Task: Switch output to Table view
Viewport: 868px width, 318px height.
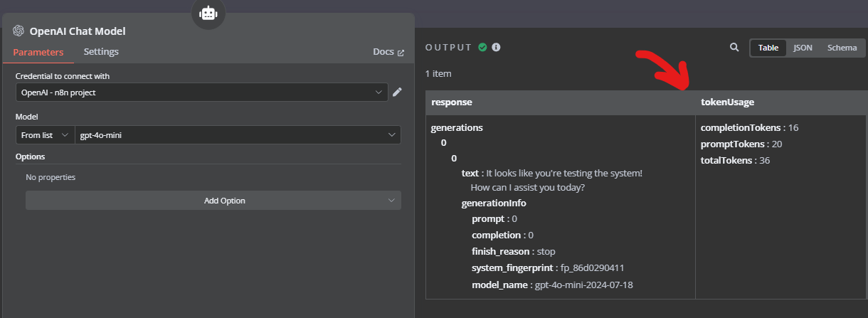Action: [768, 48]
